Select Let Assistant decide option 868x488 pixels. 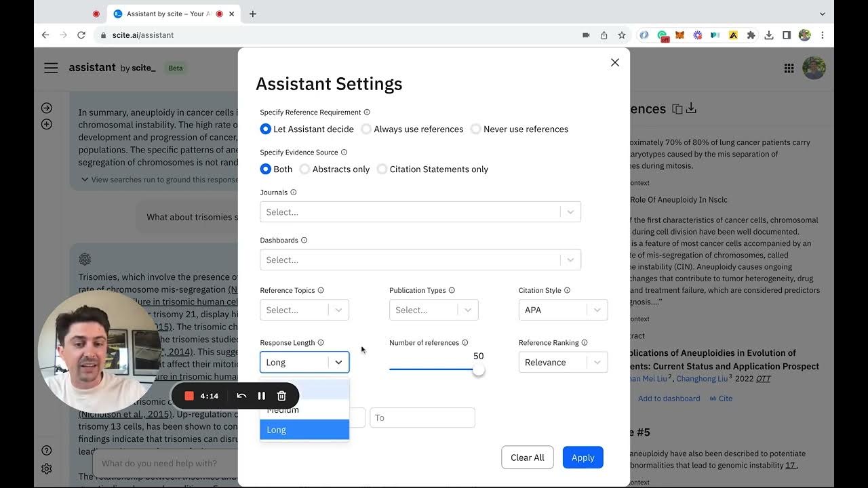pos(307,129)
